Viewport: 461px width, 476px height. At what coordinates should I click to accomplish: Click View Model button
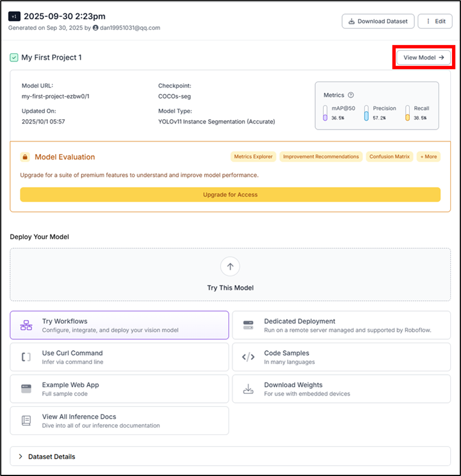coord(423,57)
